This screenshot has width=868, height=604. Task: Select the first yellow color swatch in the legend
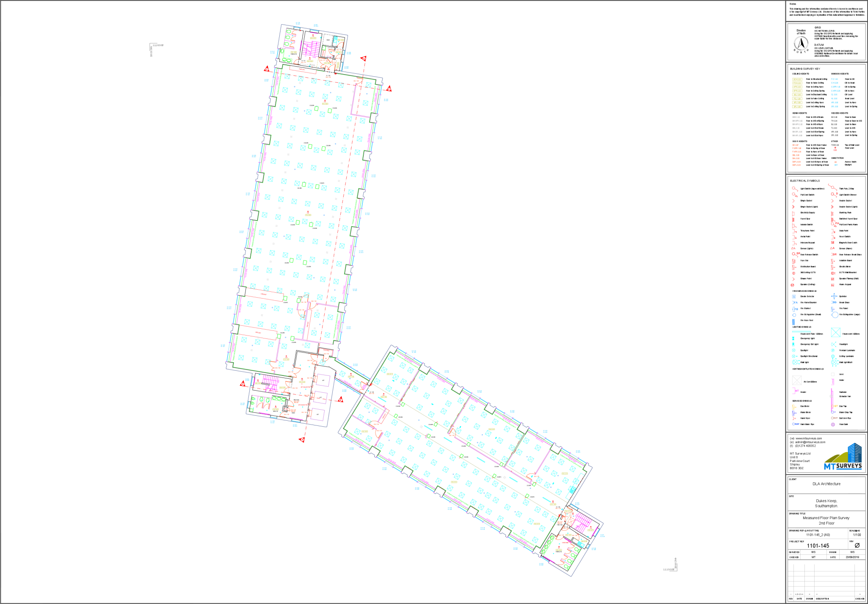797,78
